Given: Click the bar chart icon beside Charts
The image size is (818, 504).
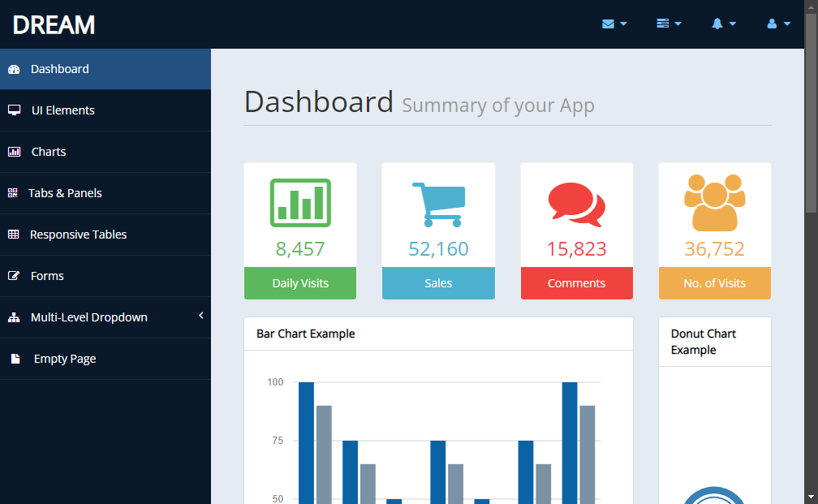Looking at the screenshot, I should (14, 152).
